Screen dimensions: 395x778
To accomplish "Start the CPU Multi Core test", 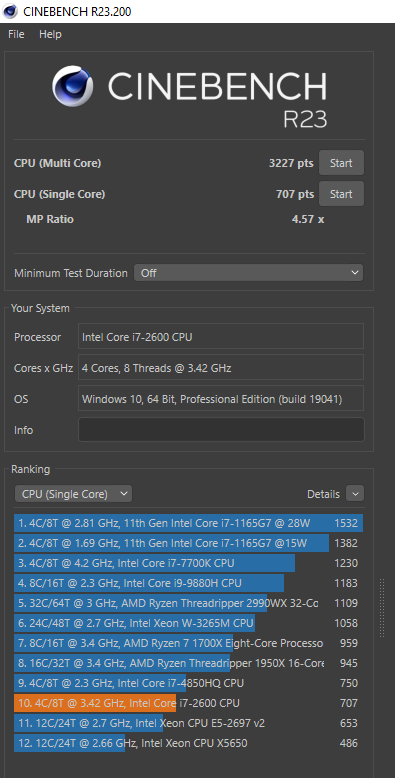I will click(341, 163).
